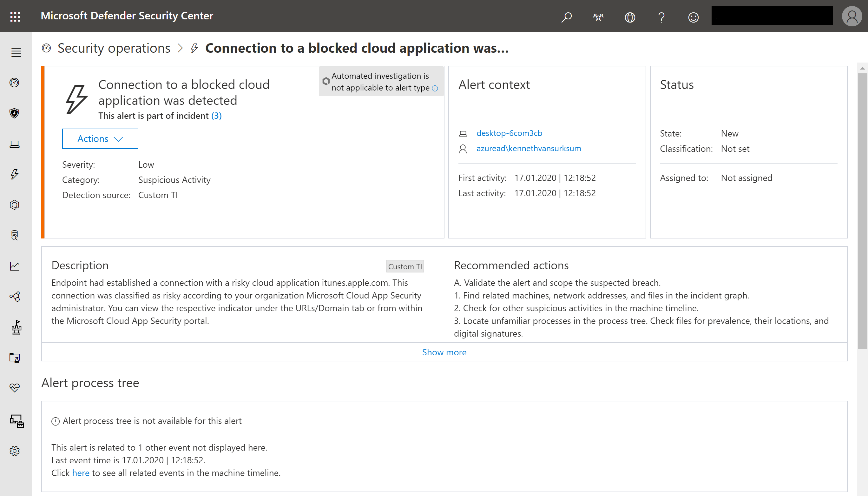Click the Recommended actions heading
The width and height of the screenshot is (868, 496).
pos(511,265)
